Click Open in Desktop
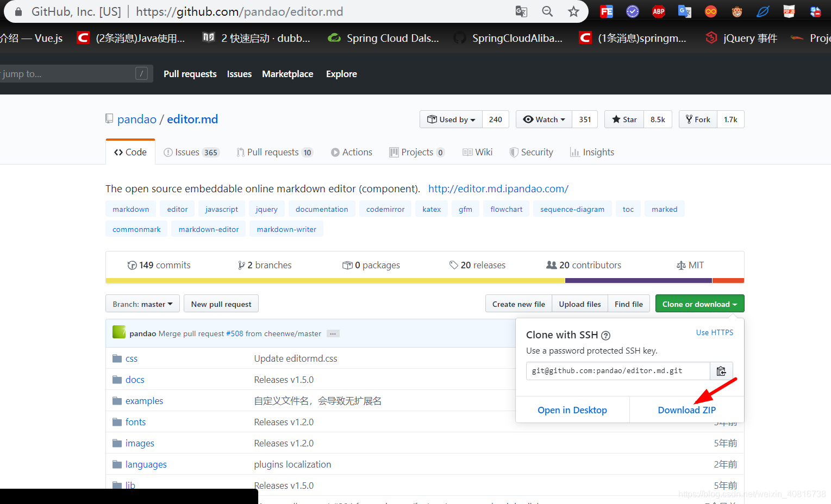This screenshot has height=504, width=831. click(572, 410)
